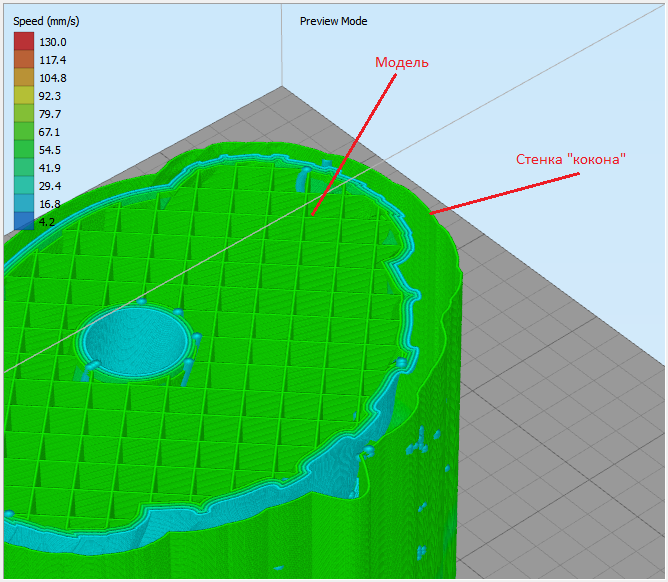
Task: Click the 'Speed (mm/s)' legend title
Action: click(46, 21)
